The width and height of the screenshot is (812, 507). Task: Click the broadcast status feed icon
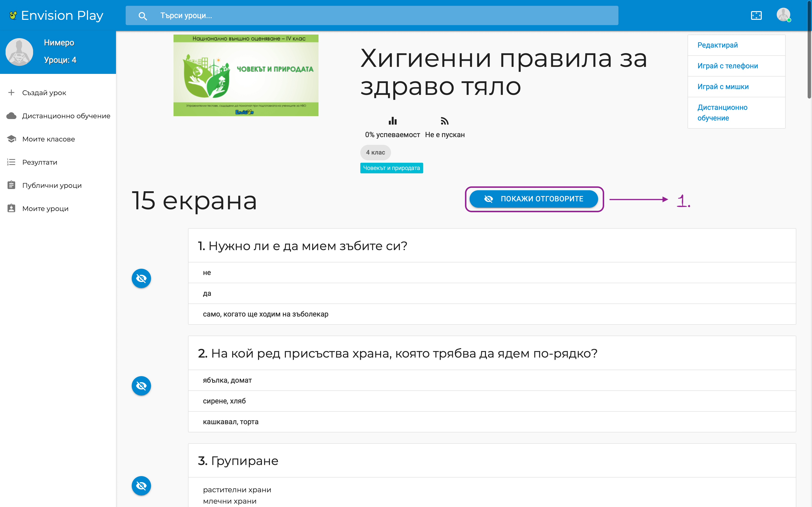pyautogui.click(x=445, y=121)
